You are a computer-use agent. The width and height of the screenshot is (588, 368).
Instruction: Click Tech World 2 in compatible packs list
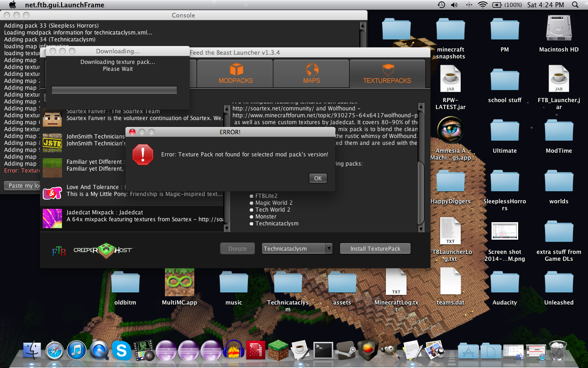(273, 209)
